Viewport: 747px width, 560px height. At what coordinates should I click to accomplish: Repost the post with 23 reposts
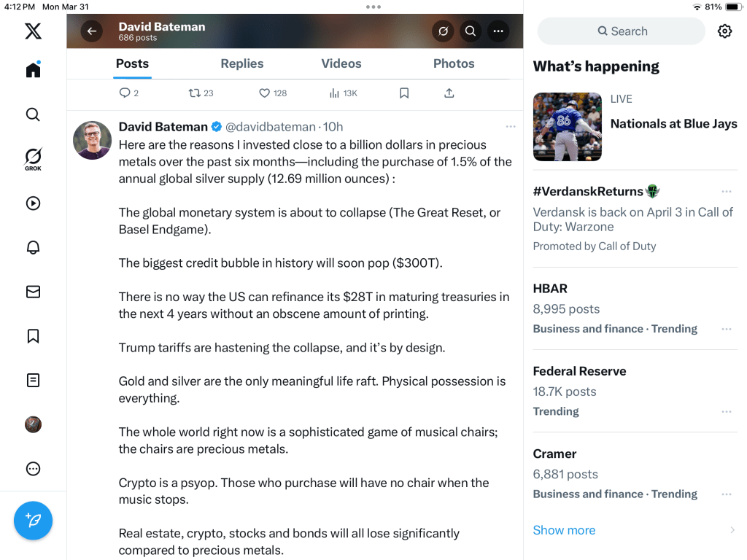(x=194, y=93)
